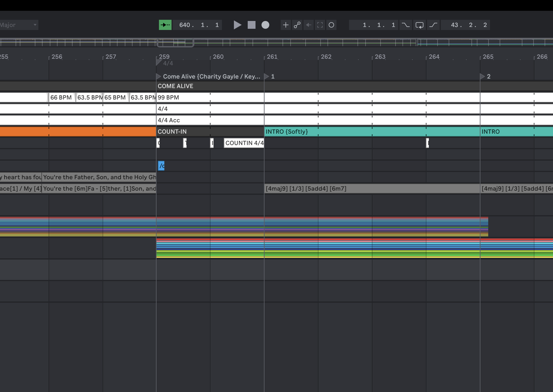Open the scale mode dropdown showing Major
This screenshot has height=392, width=553.
tap(19, 25)
